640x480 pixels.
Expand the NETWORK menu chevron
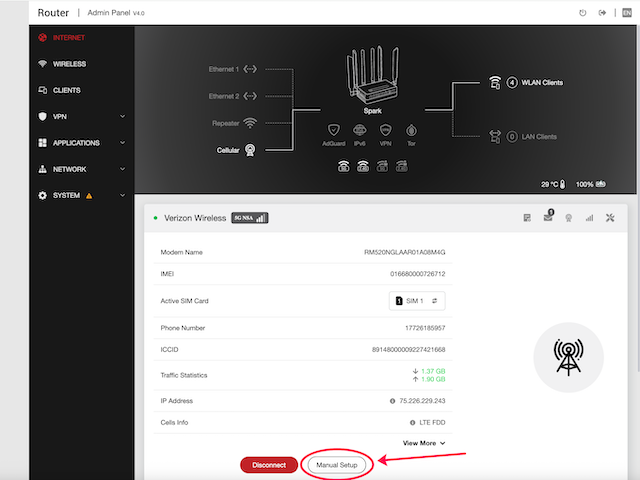[122, 169]
